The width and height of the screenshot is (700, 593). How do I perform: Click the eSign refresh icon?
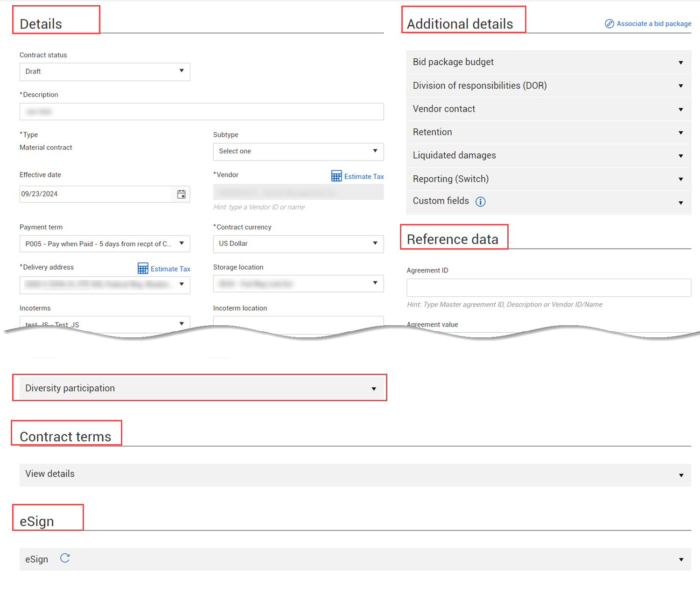coord(65,558)
